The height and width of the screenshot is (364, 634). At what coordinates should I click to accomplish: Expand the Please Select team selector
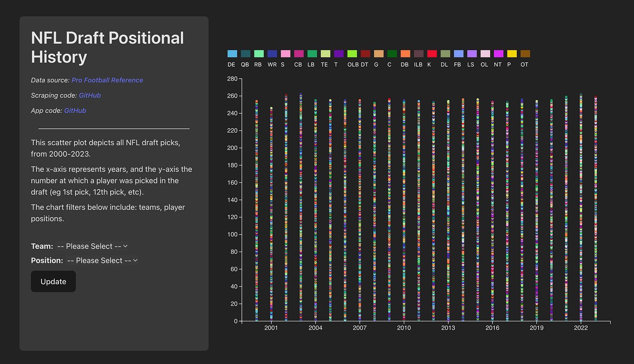point(92,246)
